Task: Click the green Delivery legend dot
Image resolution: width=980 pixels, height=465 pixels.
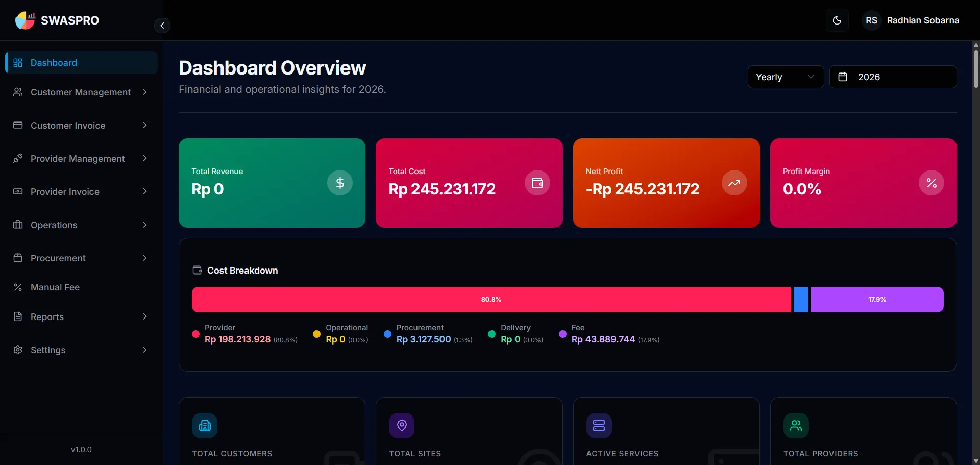Action: pos(492,334)
